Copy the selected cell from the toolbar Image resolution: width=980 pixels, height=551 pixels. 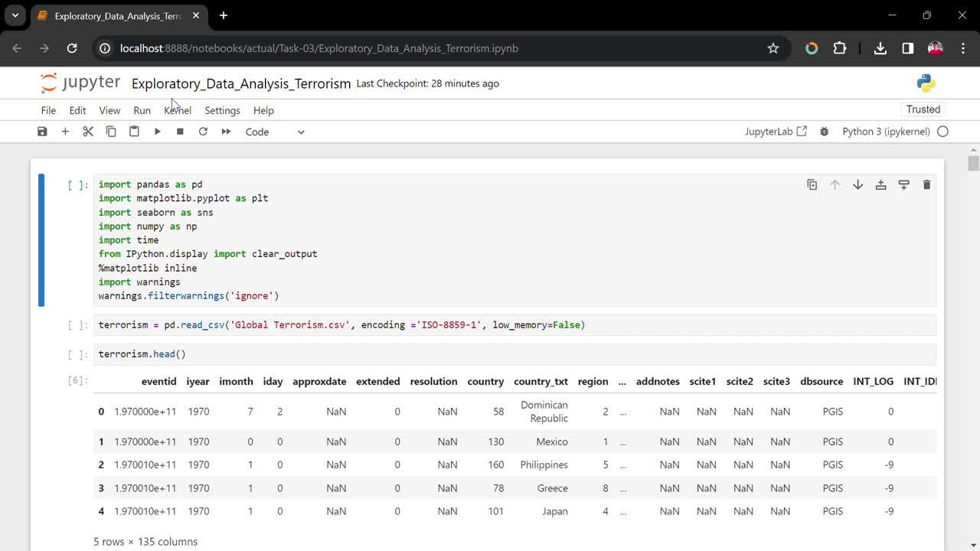tap(111, 132)
